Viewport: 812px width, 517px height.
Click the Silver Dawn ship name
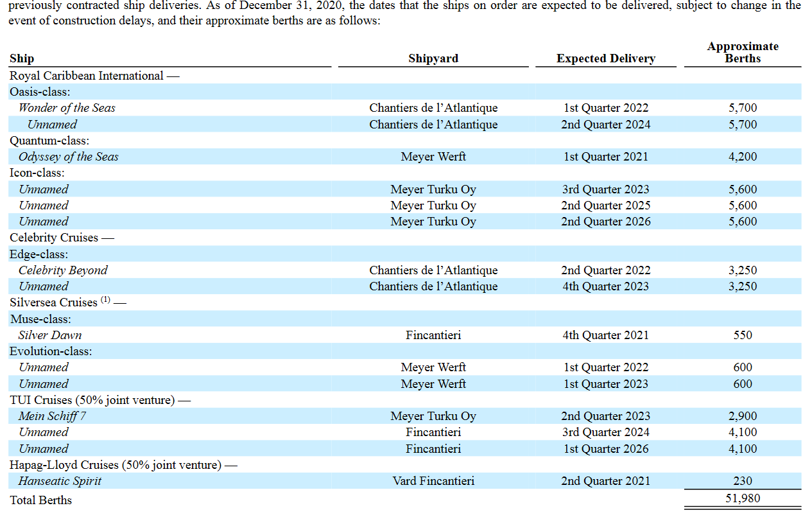point(50,335)
